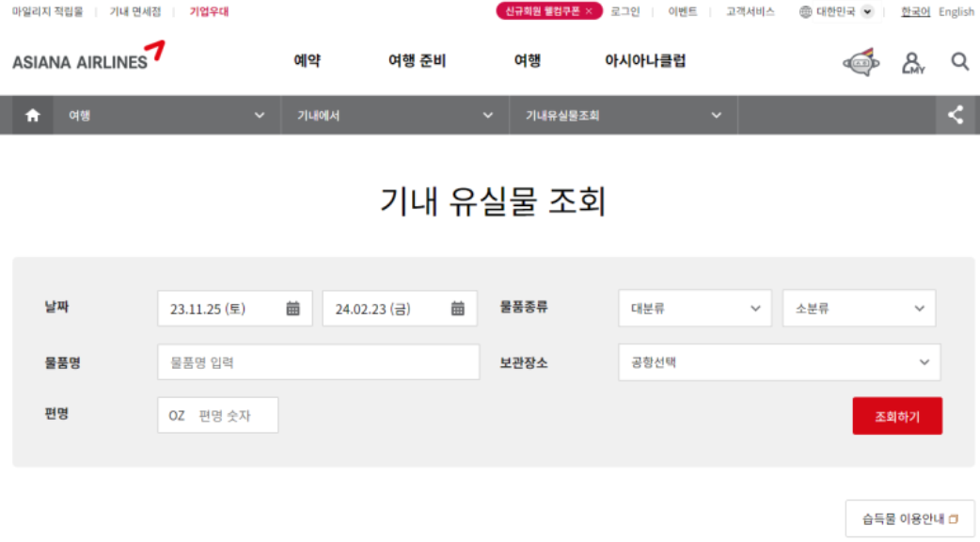Open start date calendar icon
Screen dimensions: 980x542
coord(292,309)
